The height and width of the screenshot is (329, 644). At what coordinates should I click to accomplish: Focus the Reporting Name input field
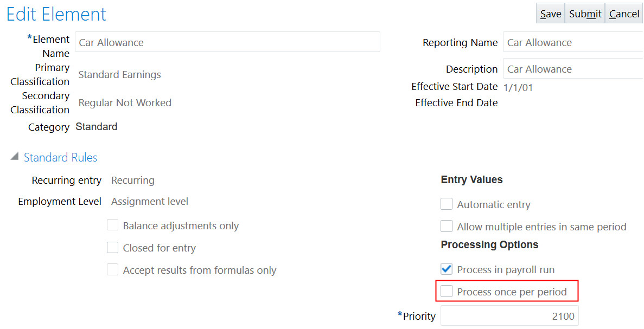tap(573, 42)
